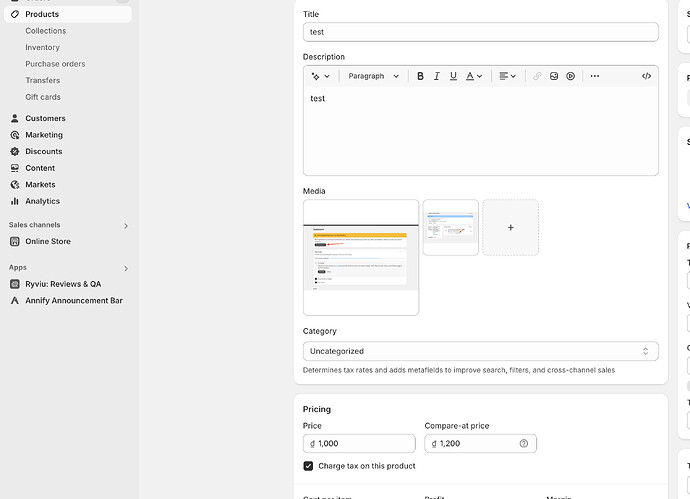The width and height of the screenshot is (690, 499).
Task: Add media with the plus tile
Action: (x=510, y=227)
